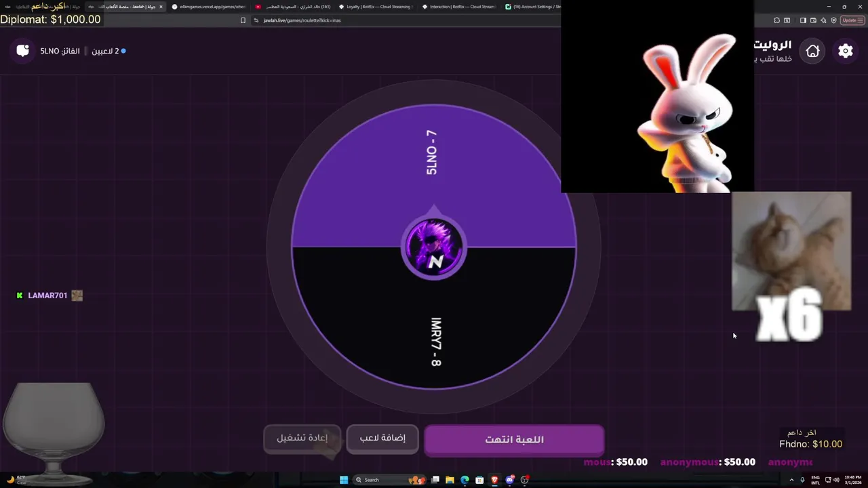Close the Jawlah browser tab
Image resolution: width=868 pixels, height=488 pixels.
pos(161,7)
